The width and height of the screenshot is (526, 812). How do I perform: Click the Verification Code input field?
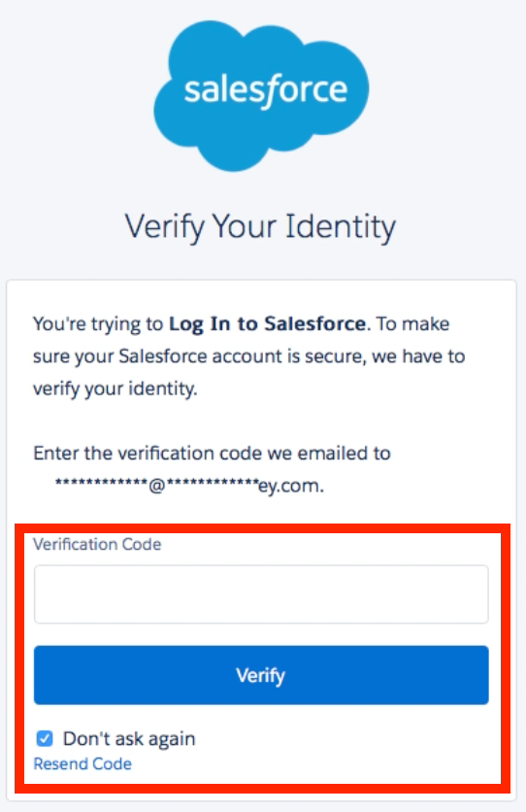click(261, 594)
